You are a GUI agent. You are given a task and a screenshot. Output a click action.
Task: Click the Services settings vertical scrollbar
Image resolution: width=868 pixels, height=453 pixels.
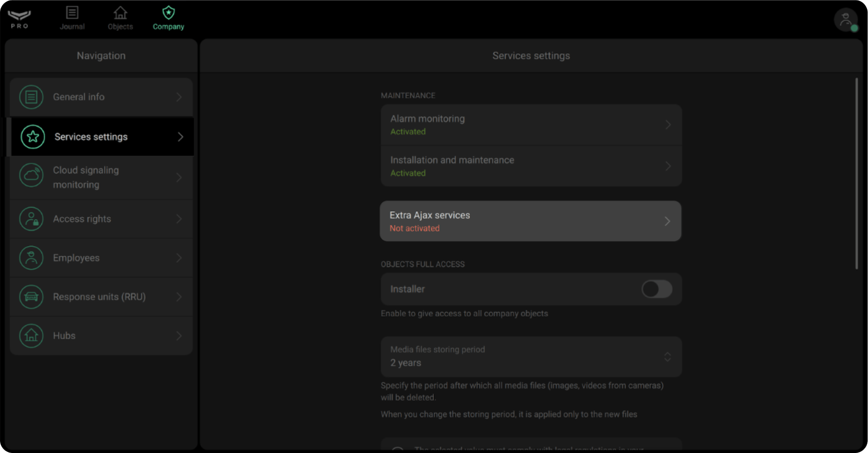click(x=856, y=174)
